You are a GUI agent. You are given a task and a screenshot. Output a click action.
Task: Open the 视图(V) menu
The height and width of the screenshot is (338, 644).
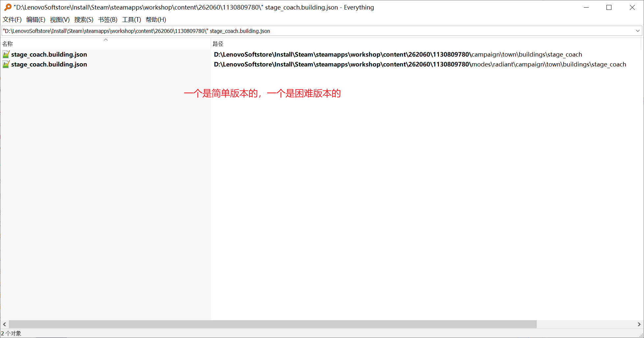[60, 20]
